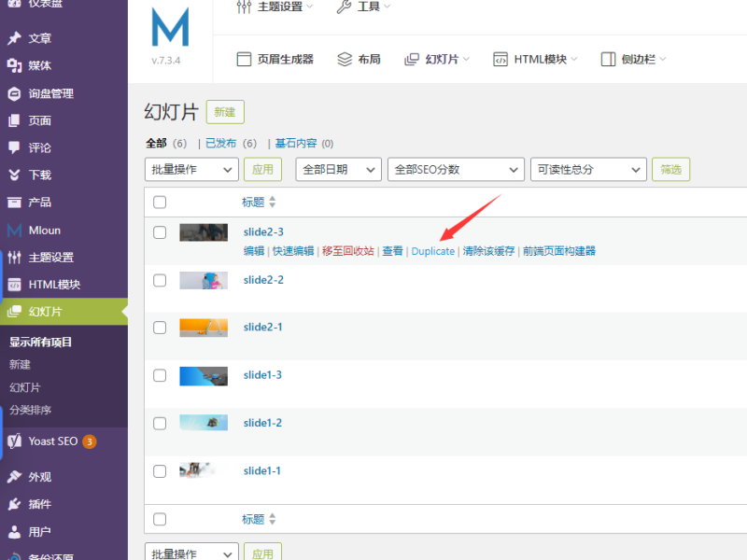Open the slide2-1 orange thumbnail
Image resolution: width=747 pixels, height=560 pixels.
204,328
